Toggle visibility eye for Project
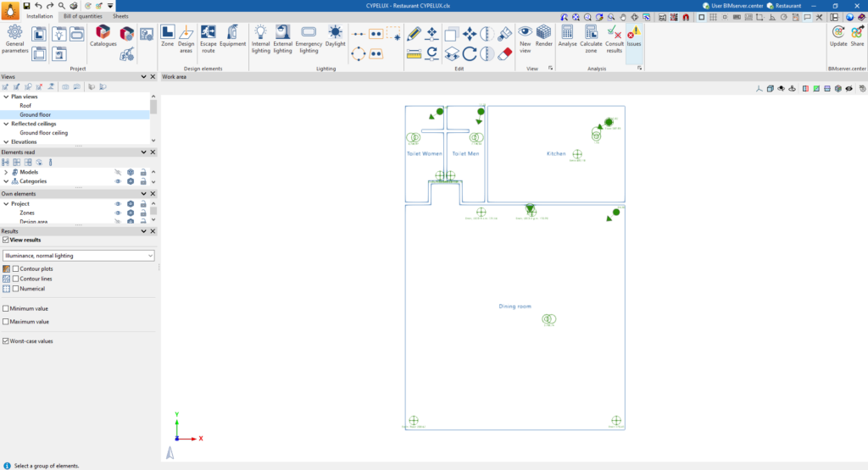 pyautogui.click(x=118, y=204)
